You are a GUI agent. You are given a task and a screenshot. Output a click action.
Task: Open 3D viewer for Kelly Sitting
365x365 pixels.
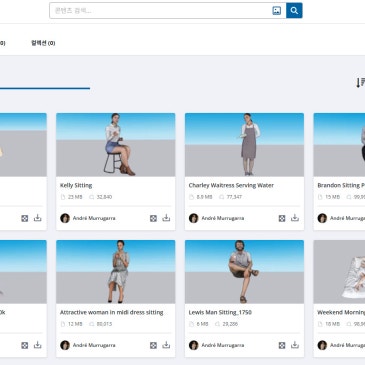[153, 218]
